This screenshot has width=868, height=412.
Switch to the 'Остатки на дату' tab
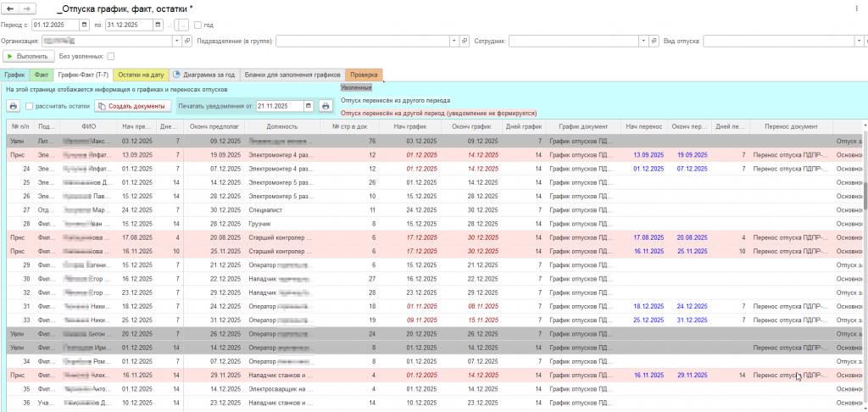pos(141,75)
